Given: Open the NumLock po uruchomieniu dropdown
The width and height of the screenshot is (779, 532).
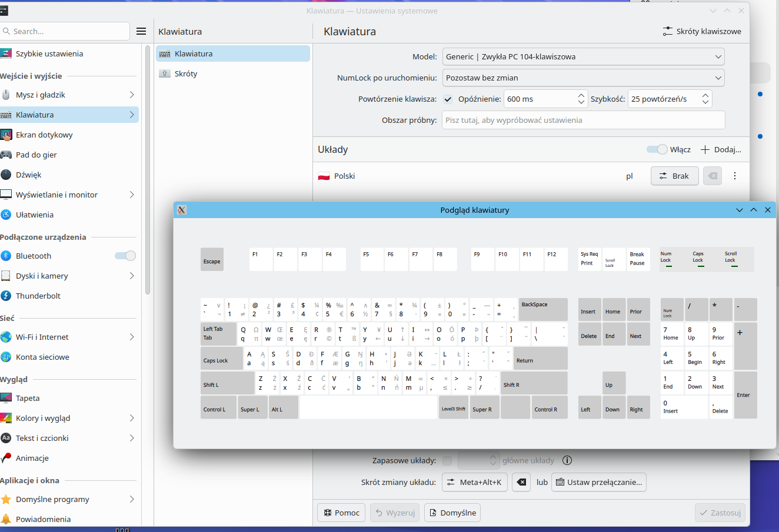Looking at the screenshot, I should (583, 78).
